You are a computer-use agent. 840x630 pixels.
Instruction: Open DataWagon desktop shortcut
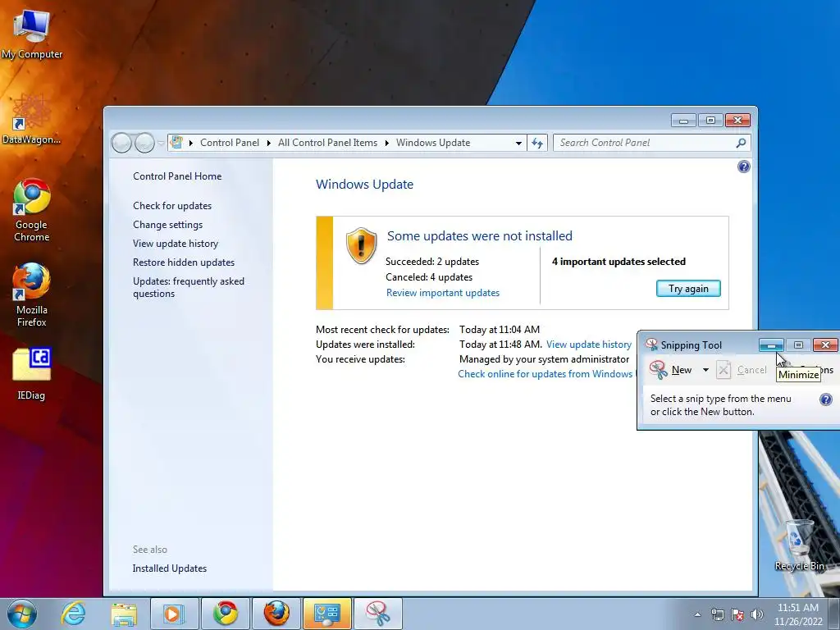pos(32,119)
